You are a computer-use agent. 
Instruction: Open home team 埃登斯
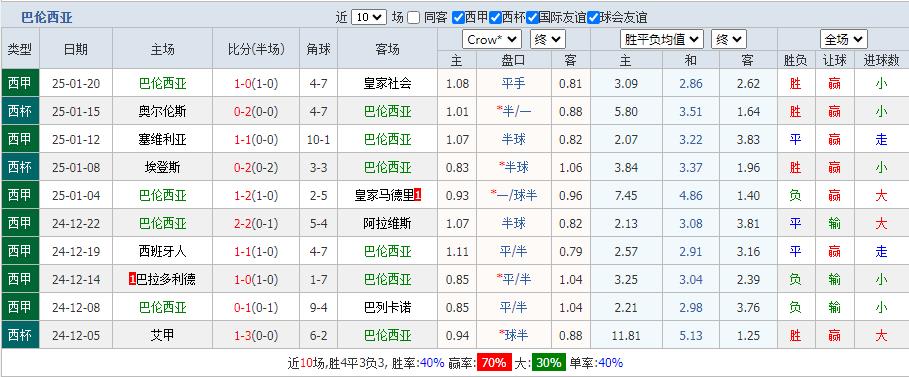click(x=163, y=168)
